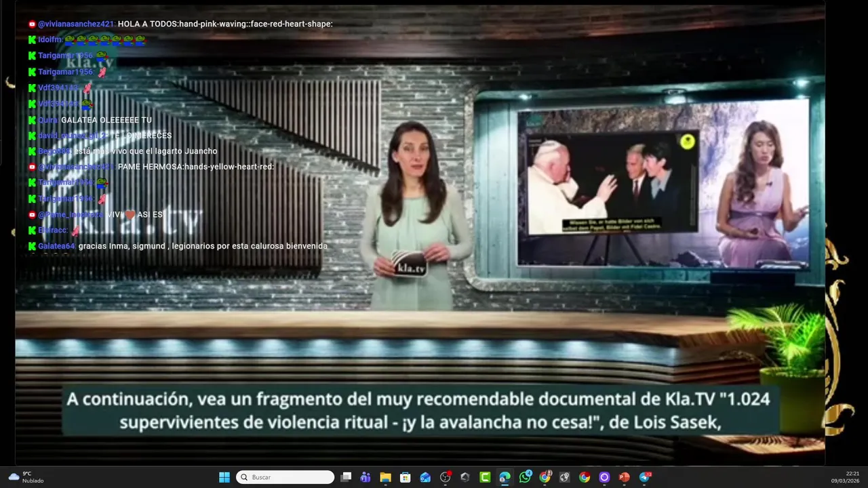The width and height of the screenshot is (868, 488).
Task: Click the subtitle line 'A continuación, vea un fragmento'
Action: pos(418,399)
